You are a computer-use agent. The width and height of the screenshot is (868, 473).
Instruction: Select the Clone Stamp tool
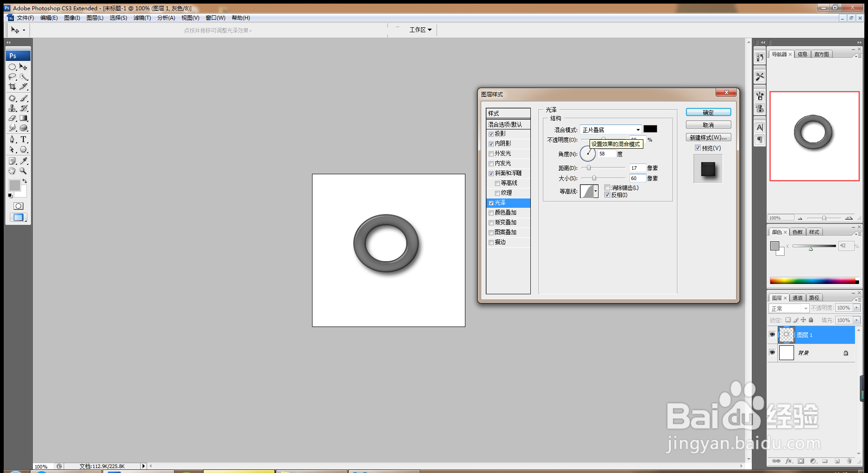coord(12,108)
